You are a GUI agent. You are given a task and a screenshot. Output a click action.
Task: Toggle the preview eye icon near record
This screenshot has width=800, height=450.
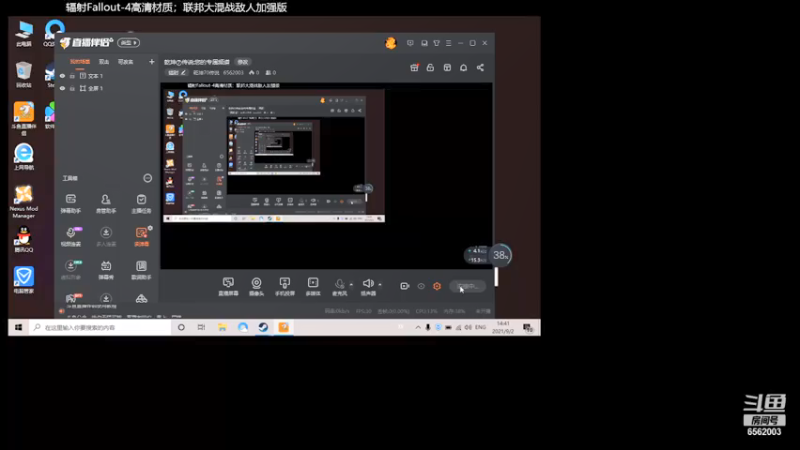421,286
